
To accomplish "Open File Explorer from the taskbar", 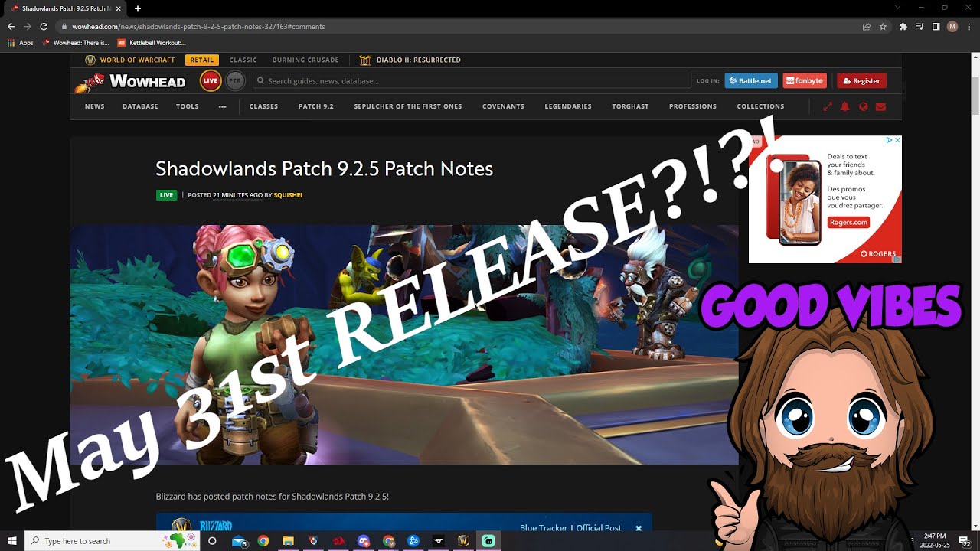I will click(289, 541).
